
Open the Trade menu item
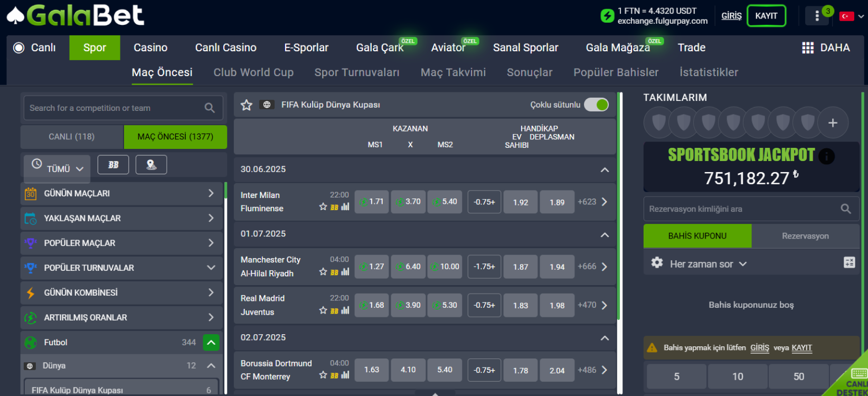point(692,48)
